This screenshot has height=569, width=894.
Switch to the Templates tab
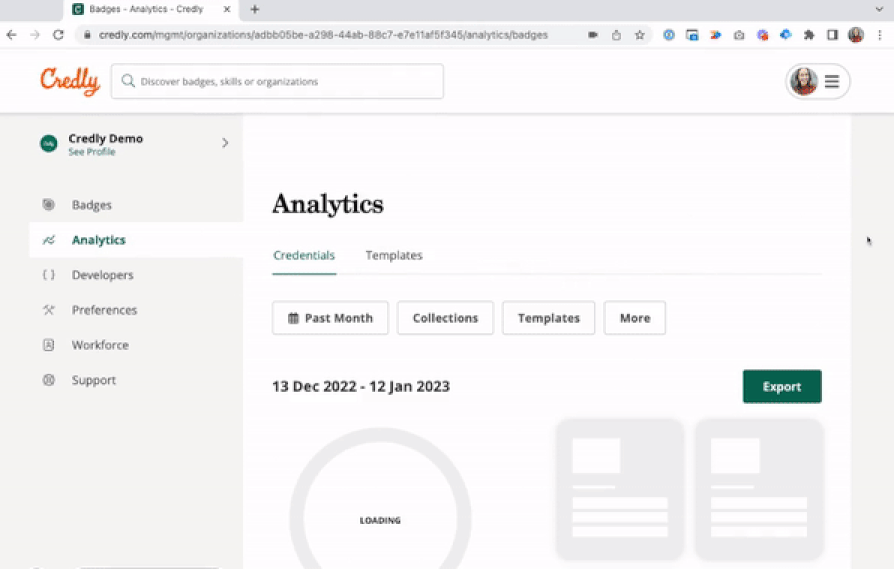pos(394,255)
